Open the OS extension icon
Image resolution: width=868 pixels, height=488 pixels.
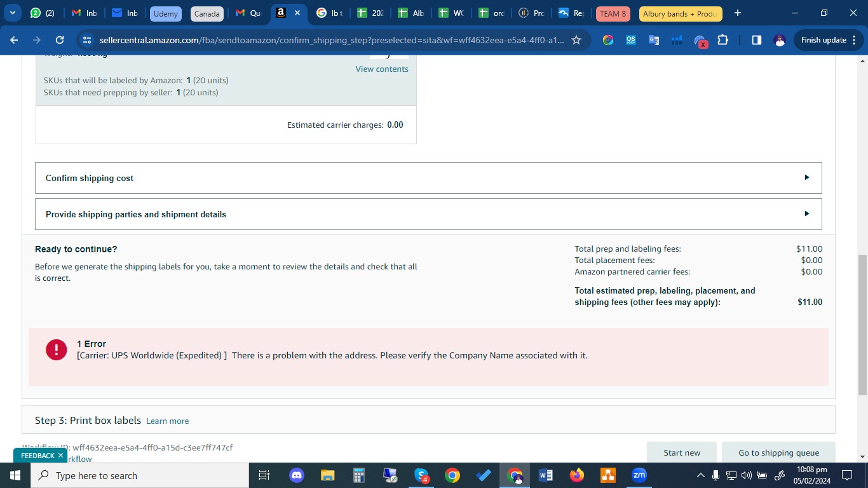click(631, 40)
